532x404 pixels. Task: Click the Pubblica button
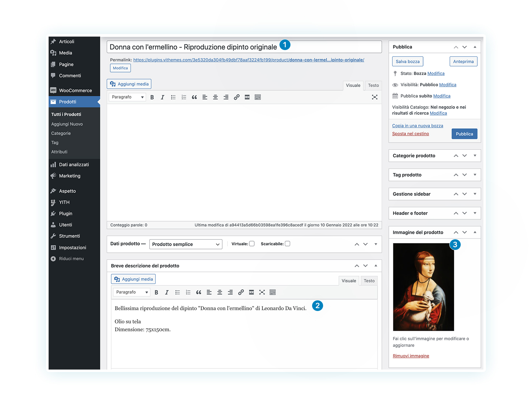click(465, 134)
